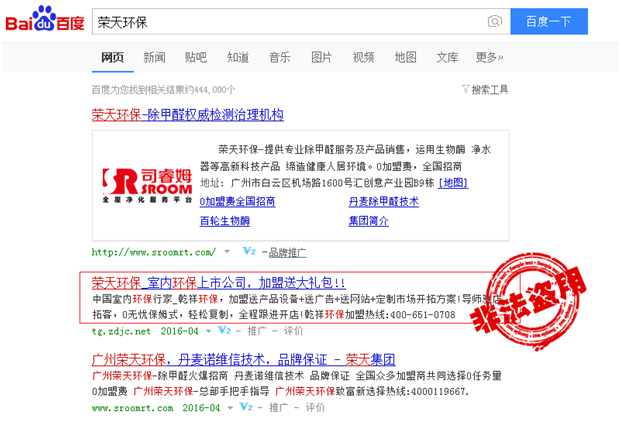621x424 pixels.
Task: Open result 广州荣天环保，丹麦诺维信技术，品牌保证
Action: click(x=244, y=359)
